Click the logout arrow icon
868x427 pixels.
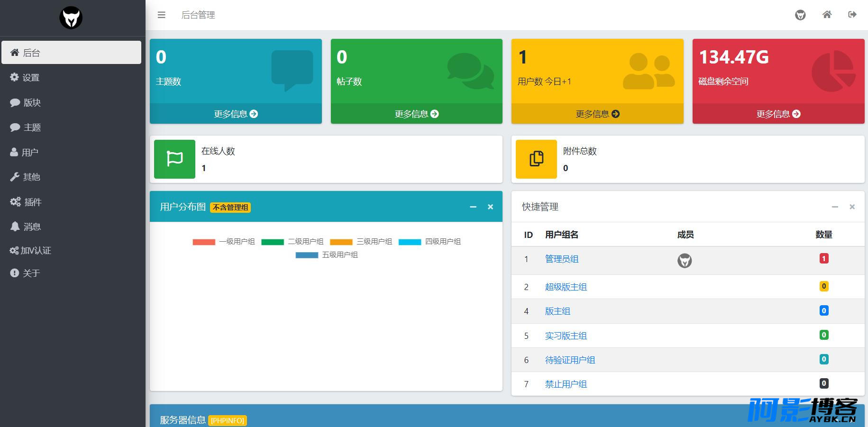point(852,15)
